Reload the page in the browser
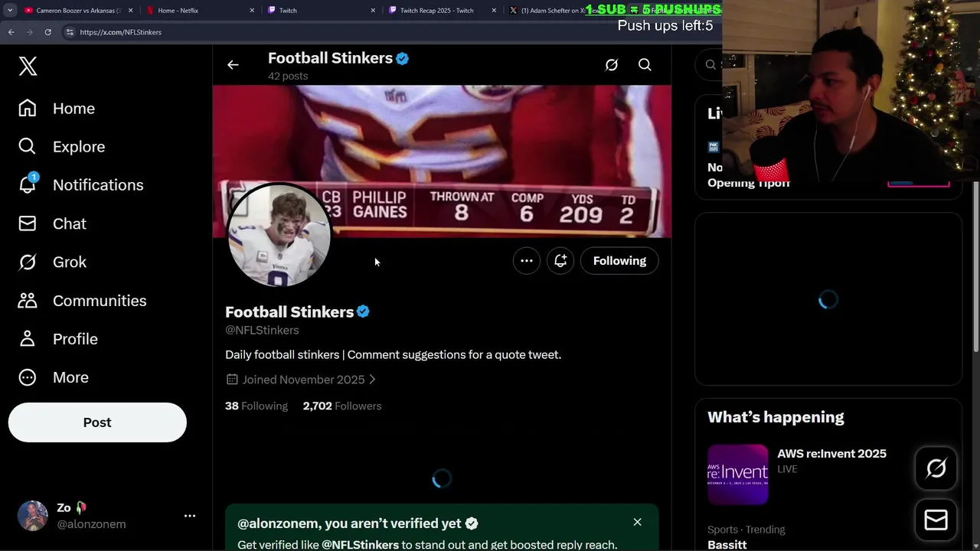This screenshot has width=980, height=551. pos(47,32)
